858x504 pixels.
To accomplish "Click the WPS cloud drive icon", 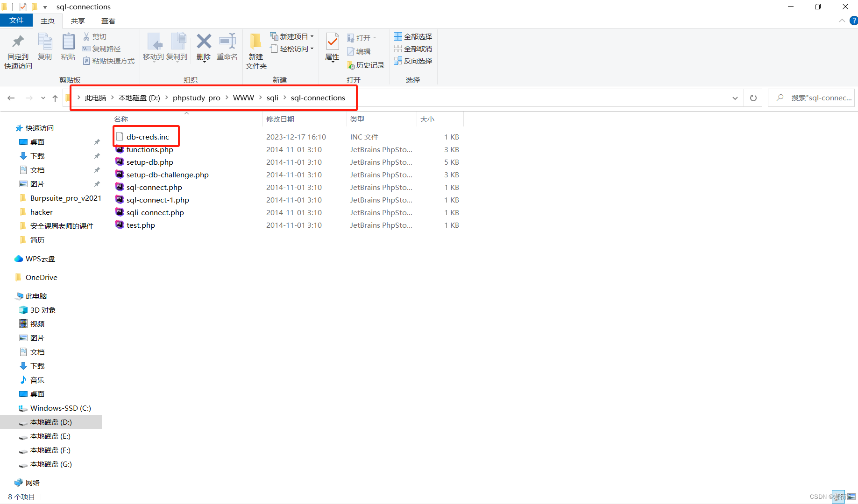I will point(19,259).
